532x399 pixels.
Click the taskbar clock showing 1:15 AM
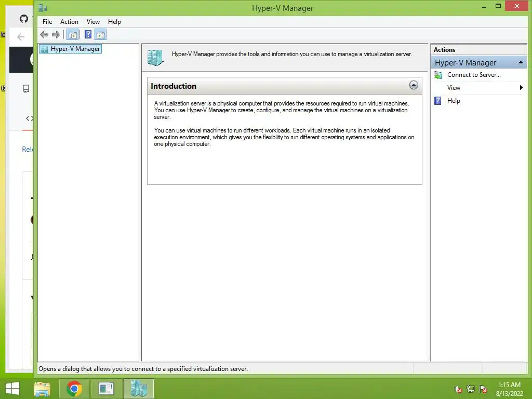click(x=509, y=389)
